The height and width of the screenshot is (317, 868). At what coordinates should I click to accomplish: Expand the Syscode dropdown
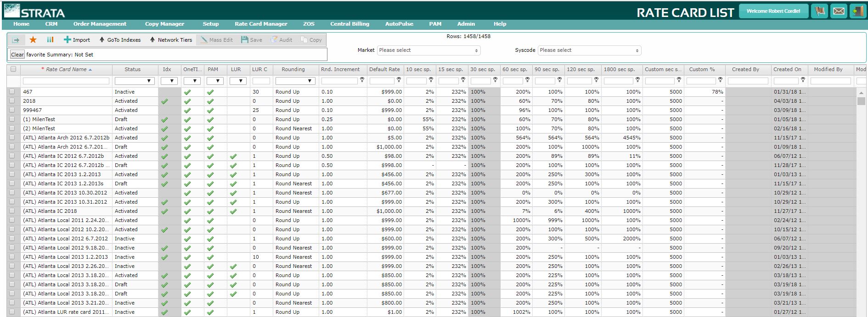[589, 50]
